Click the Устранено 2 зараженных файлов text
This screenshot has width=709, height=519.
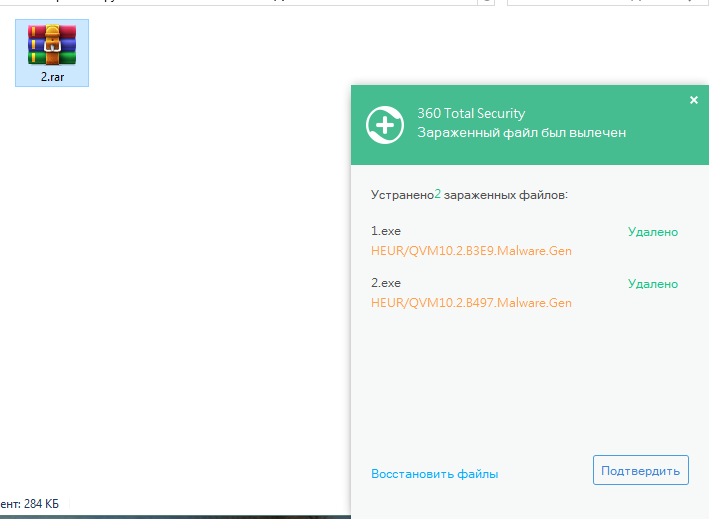[469, 195]
